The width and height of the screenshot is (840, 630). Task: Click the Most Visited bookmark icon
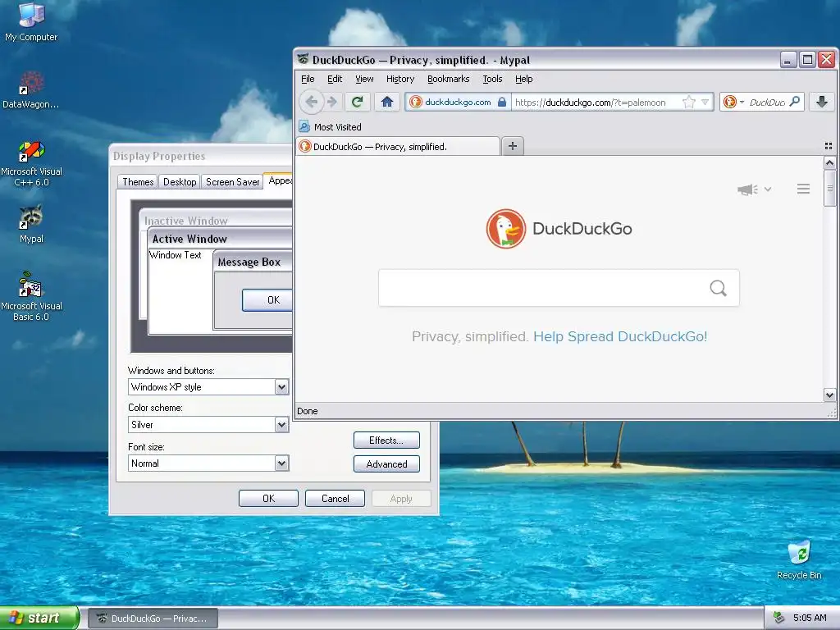tap(304, 127)
